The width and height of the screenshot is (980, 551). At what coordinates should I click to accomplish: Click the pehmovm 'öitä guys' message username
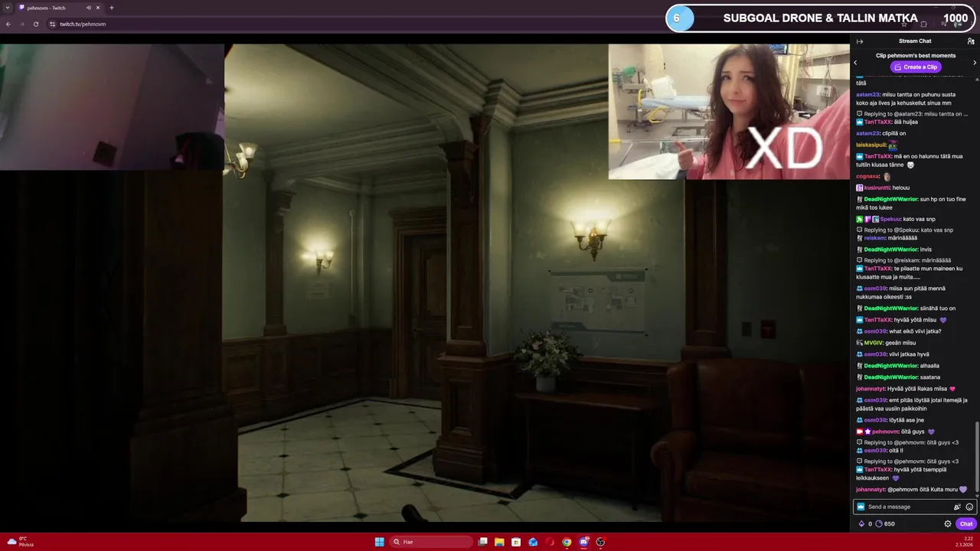(x=885, y=432)
